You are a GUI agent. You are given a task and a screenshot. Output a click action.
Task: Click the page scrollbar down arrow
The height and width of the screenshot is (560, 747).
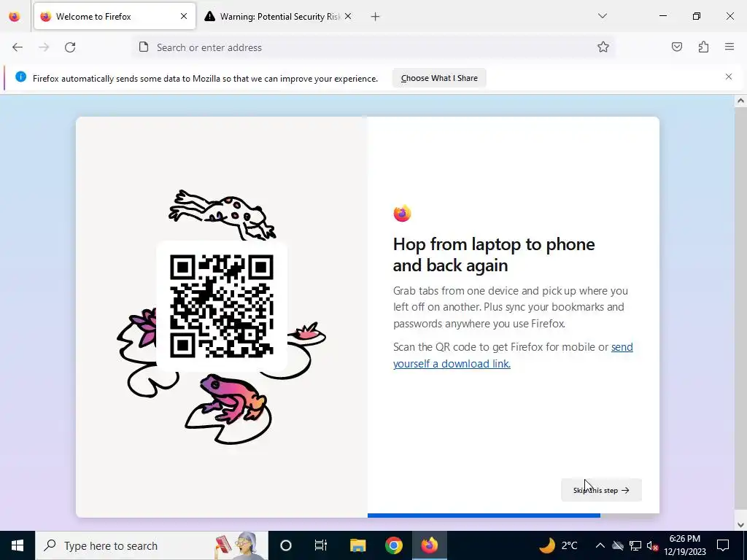coord(740,525)
